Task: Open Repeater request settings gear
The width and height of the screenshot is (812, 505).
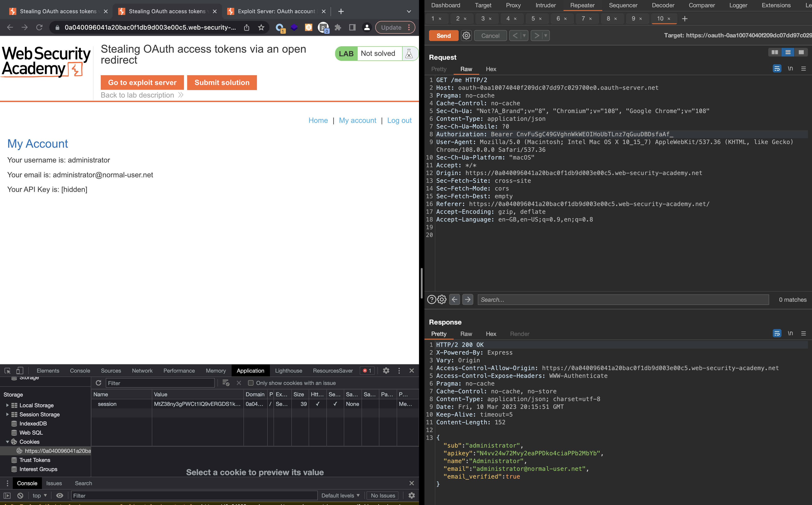Action: (466, 35)
